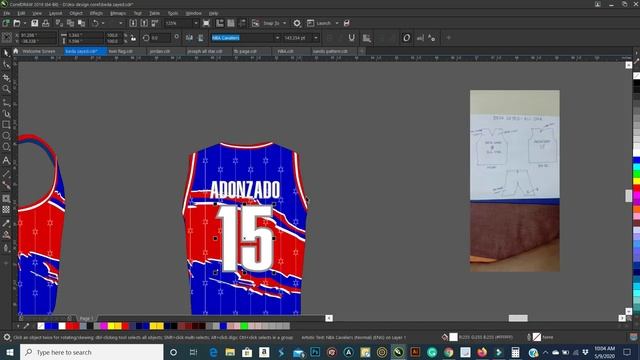Open the Object menu
This screenshot has height=360, width=640.
point(76,13)
